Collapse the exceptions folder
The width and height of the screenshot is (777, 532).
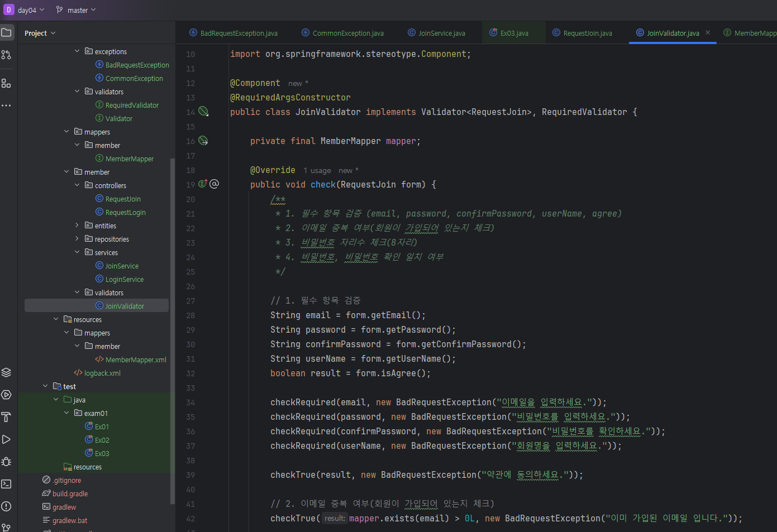click(77, 51)
